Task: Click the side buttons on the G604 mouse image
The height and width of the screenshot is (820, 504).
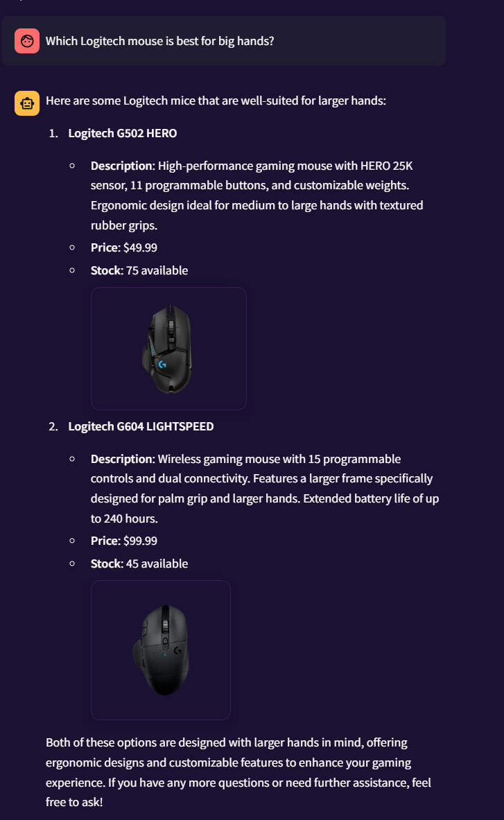Action: tap(144, 628)
